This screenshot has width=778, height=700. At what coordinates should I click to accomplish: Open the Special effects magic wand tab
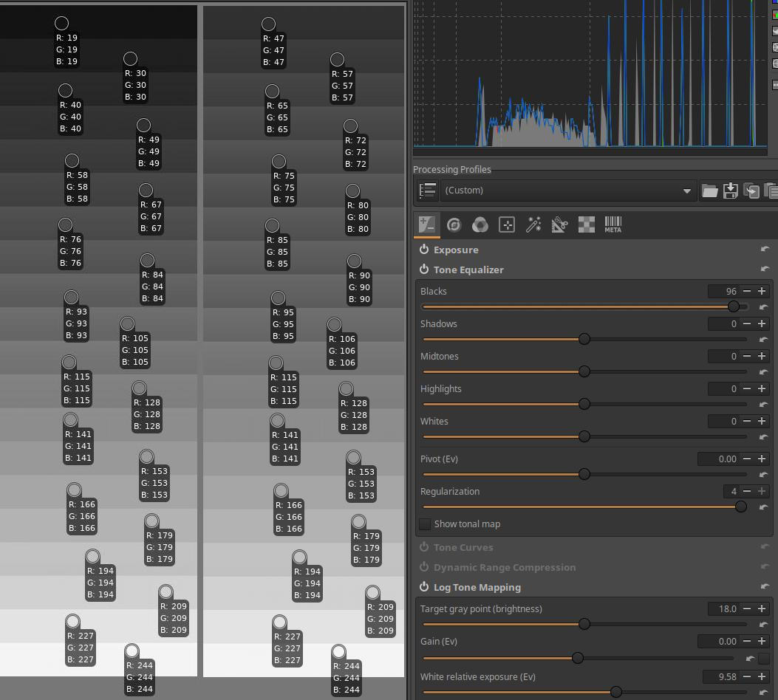point(533,225)
